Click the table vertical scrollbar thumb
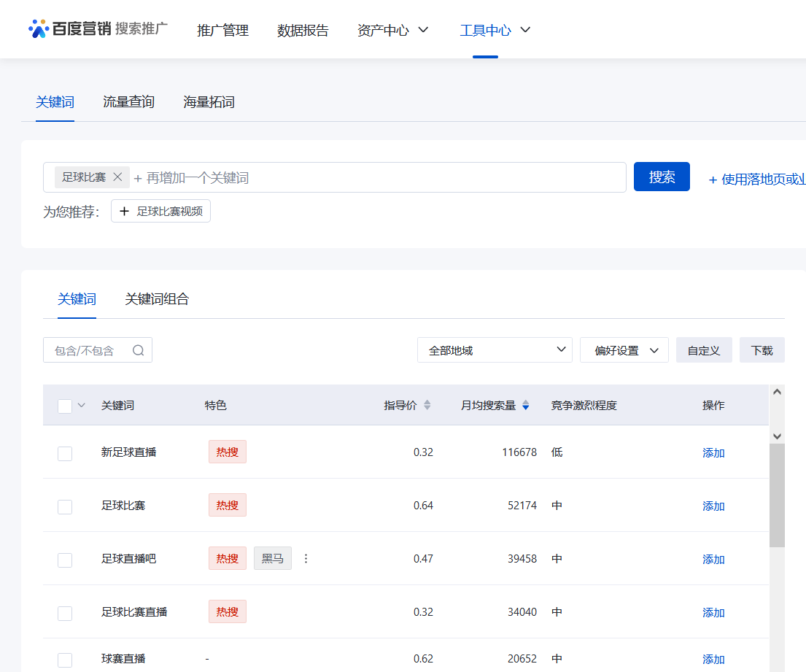 (x=777, y=495)
